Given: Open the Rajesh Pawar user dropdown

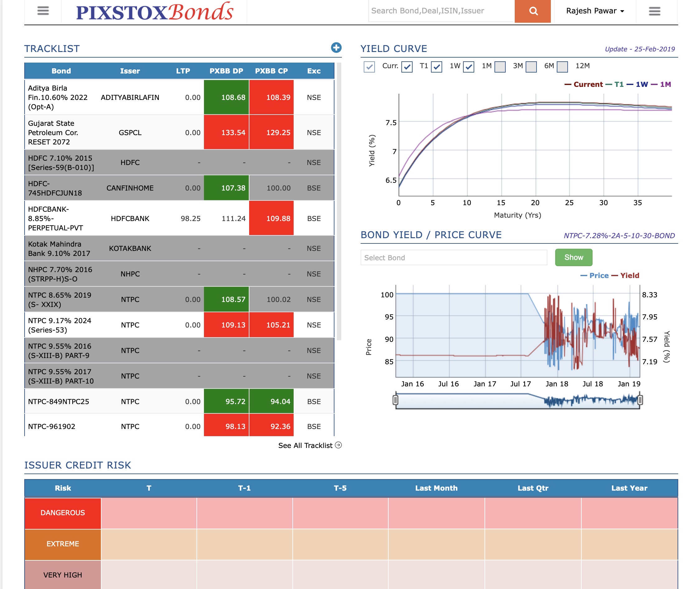Looking at the screenshot, I should 595,11.
